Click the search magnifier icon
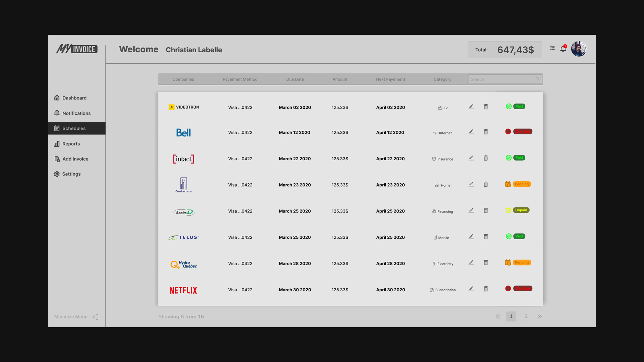The image size is (644, 362). pos(537,79)
